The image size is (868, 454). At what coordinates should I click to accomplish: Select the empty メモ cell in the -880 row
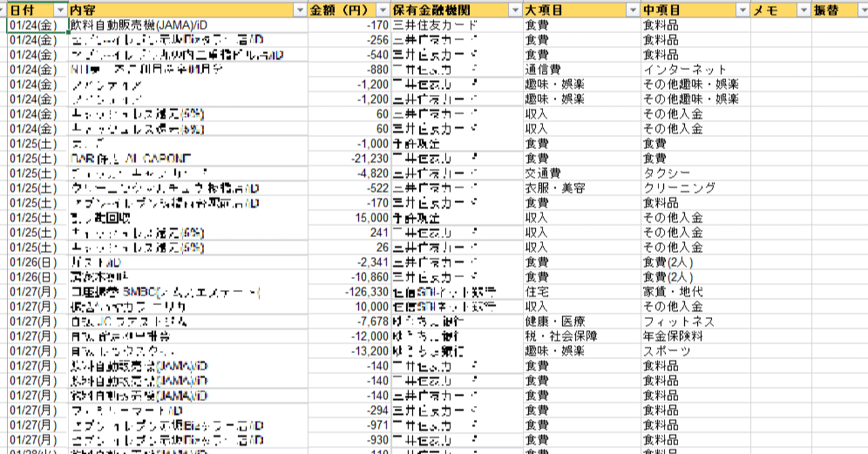pyautogui.click(x=781, y=70)
